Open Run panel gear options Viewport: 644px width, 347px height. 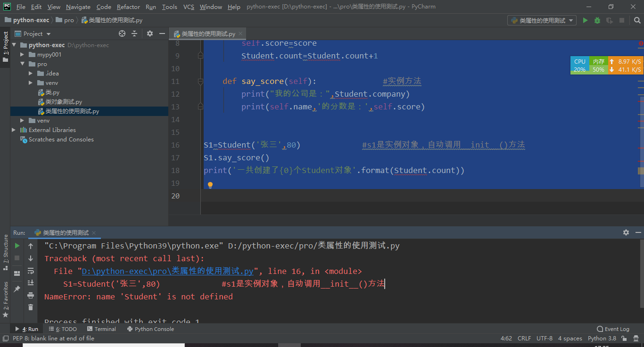coord(626,232)
